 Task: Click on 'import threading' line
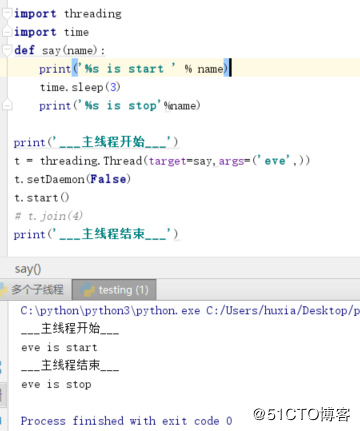[x=68, y=14]
